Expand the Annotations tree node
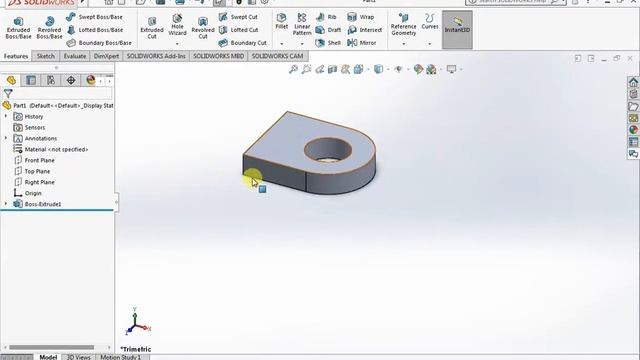 pyautogui.click(x=6, y=138)
